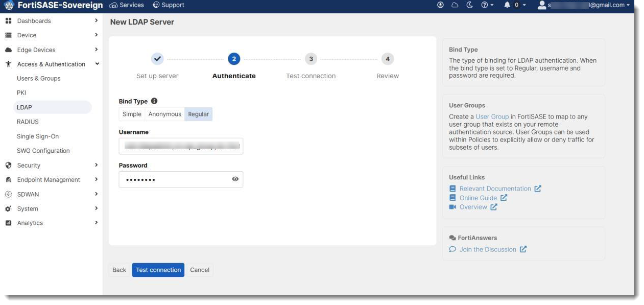Toggle dark mode moon icon
644x305 pixels.
pos(470,5)
